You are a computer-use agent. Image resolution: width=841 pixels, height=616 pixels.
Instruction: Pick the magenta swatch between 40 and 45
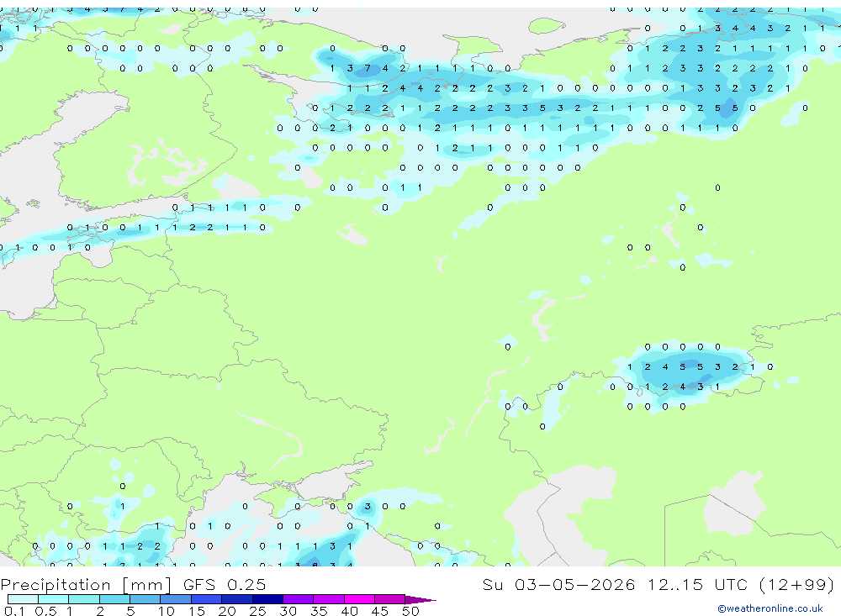(359, 599)
